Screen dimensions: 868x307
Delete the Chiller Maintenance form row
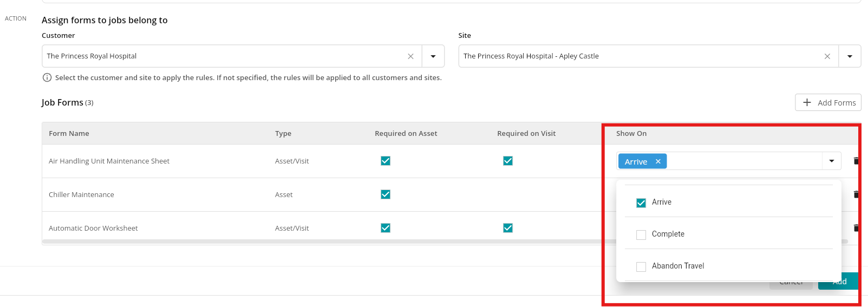pos(856,194)
